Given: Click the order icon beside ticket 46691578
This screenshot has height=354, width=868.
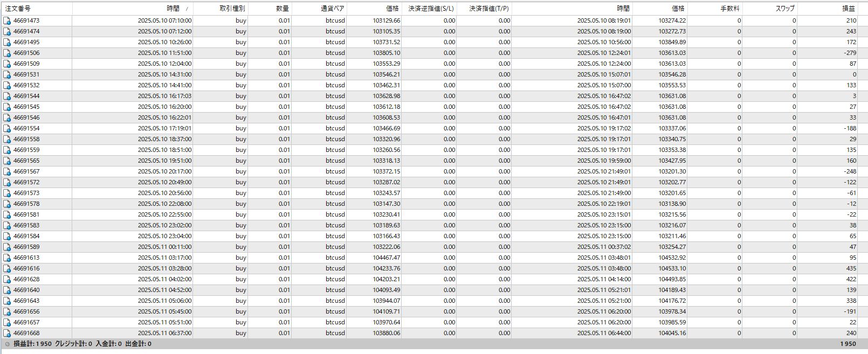Looking at the screenshot, I should [x=7, y=204].
